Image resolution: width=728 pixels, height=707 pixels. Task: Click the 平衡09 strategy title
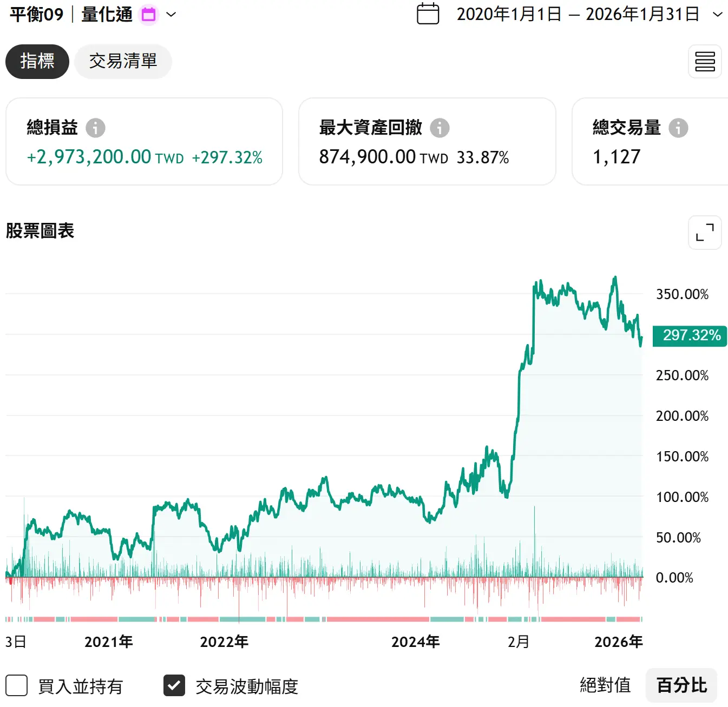pos(37,15)
